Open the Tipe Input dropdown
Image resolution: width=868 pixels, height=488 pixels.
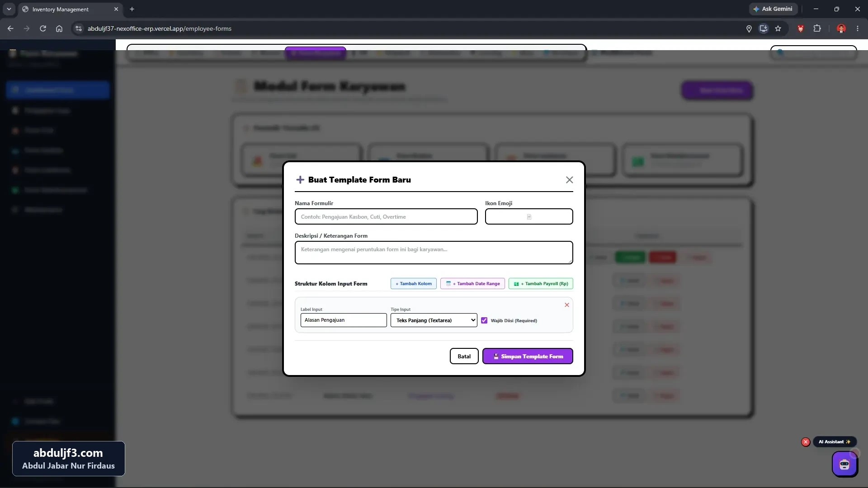[434, 320]
